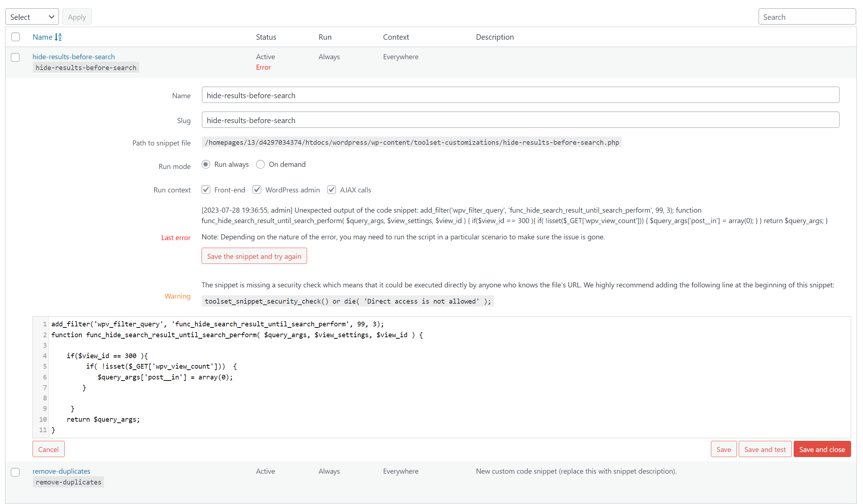The width and height of the screenshot is (863, 504).
Task: Edit the snippet Slug input field
Action: click(520, 120)
